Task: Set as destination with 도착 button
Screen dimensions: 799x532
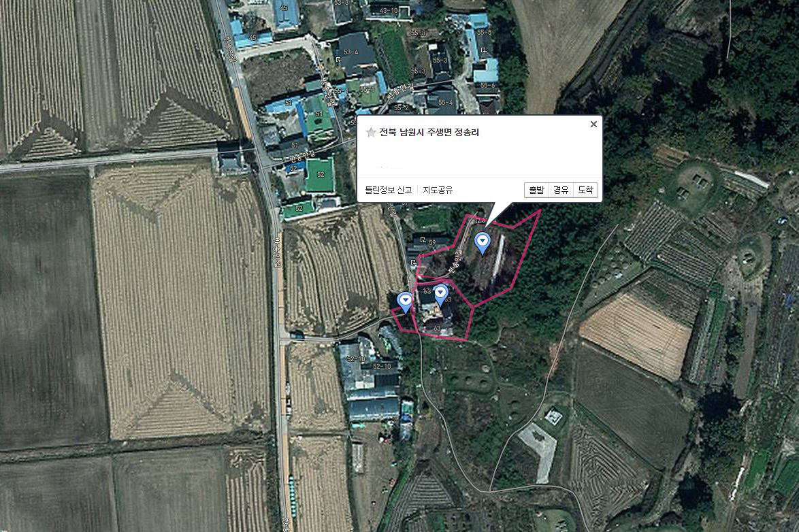Action: pos(585,190)
